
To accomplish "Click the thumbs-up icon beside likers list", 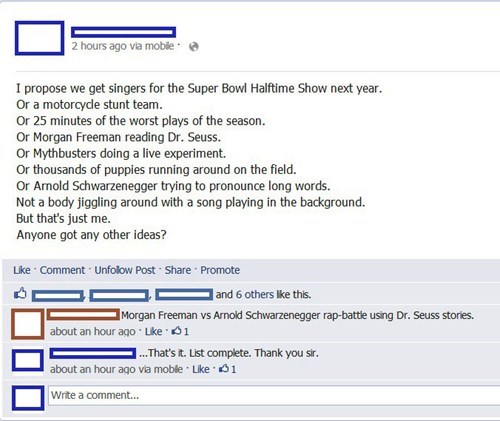I will (20, 294).
